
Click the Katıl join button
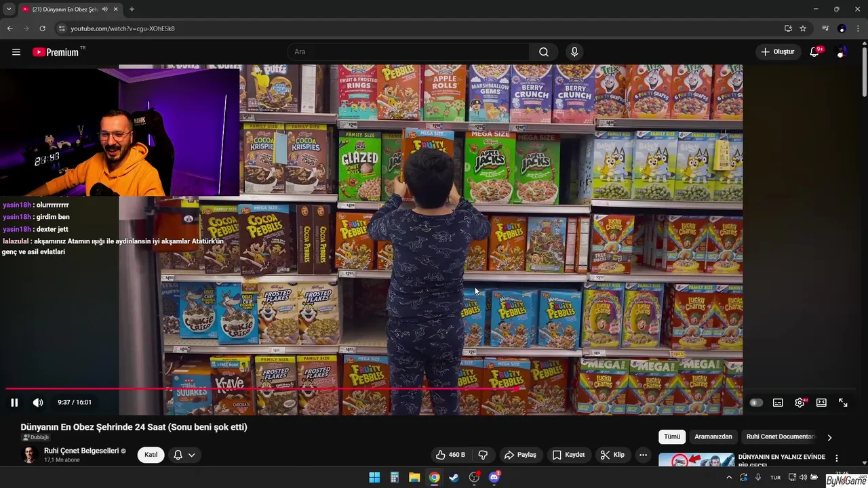[x=151, y=455]
